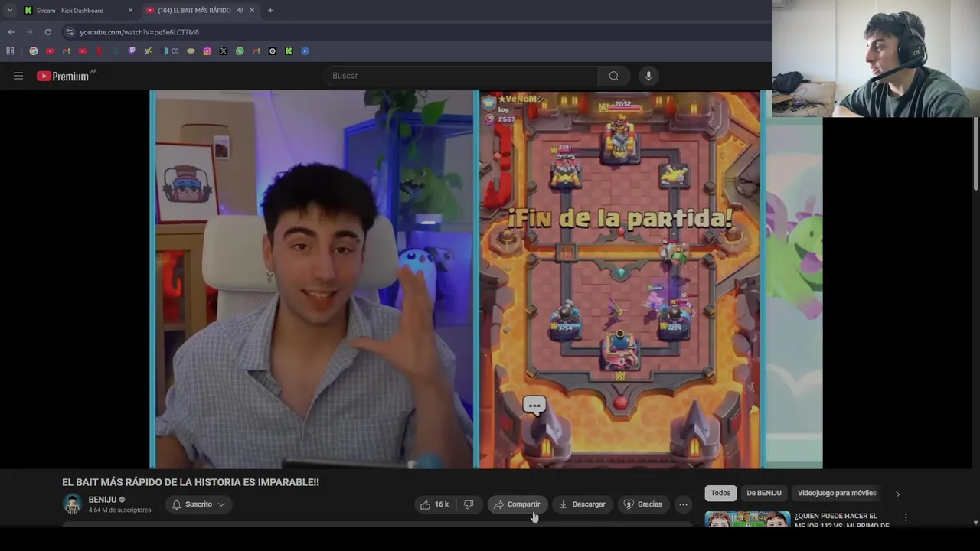Mute the tab via its audio icon
Image resolution: width=980 pixels, height=551 pixels.
point(240,11)
